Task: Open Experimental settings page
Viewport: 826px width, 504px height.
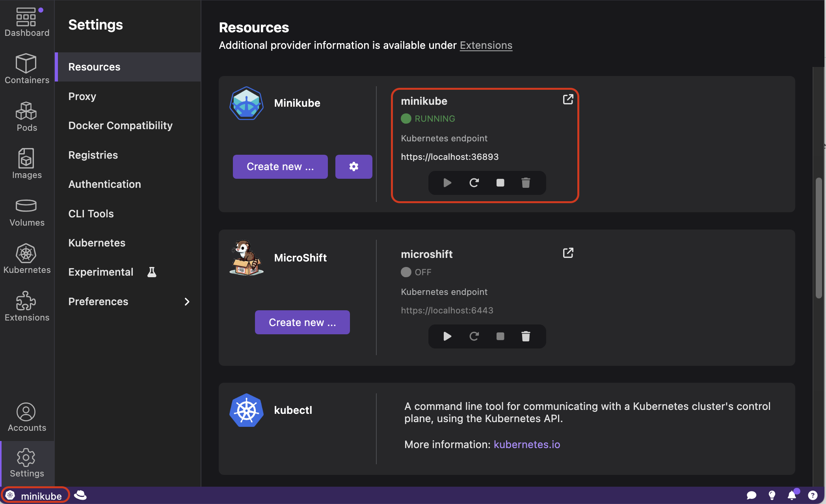Action: click(x=101, y=272)
